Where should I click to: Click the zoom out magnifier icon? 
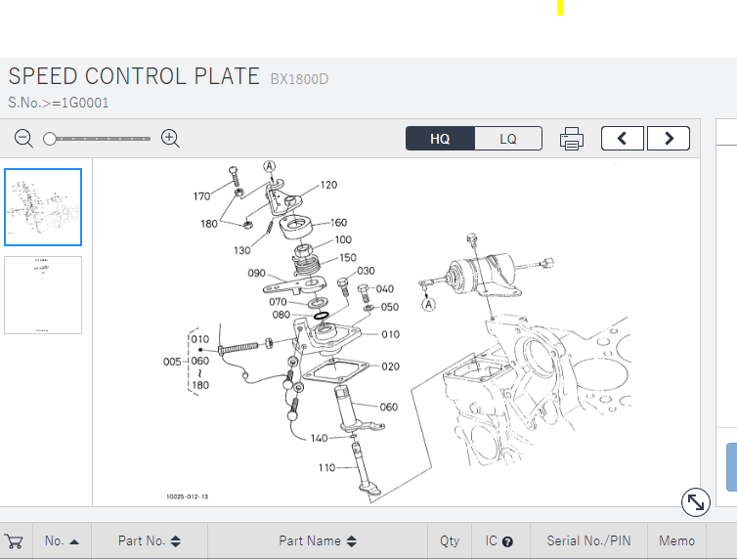click(23, 139)
